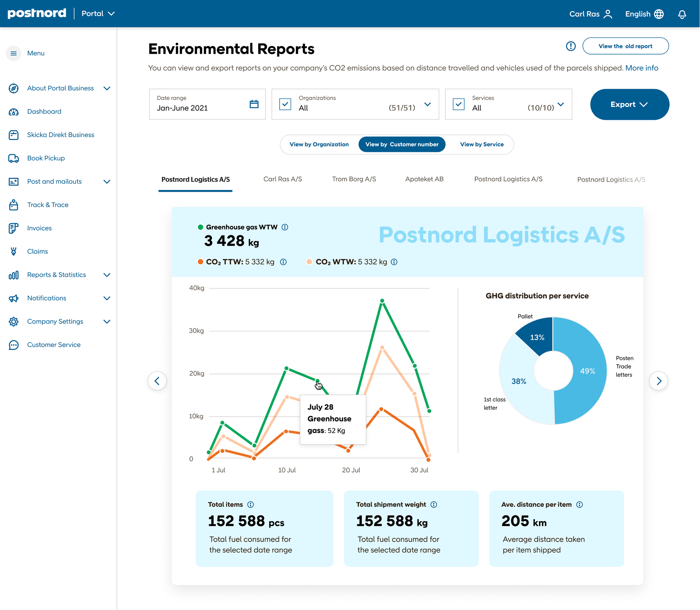The height and width of the screenshot is (610, 700).
Task: Click the Skicka Direkt Business icon
Action: tap(13, 135)
